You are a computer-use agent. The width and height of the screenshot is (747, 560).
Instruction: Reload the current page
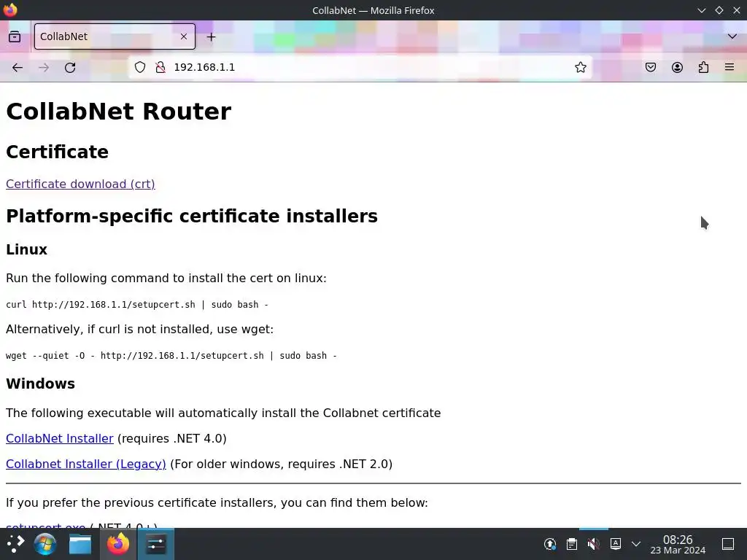[70, 68]
